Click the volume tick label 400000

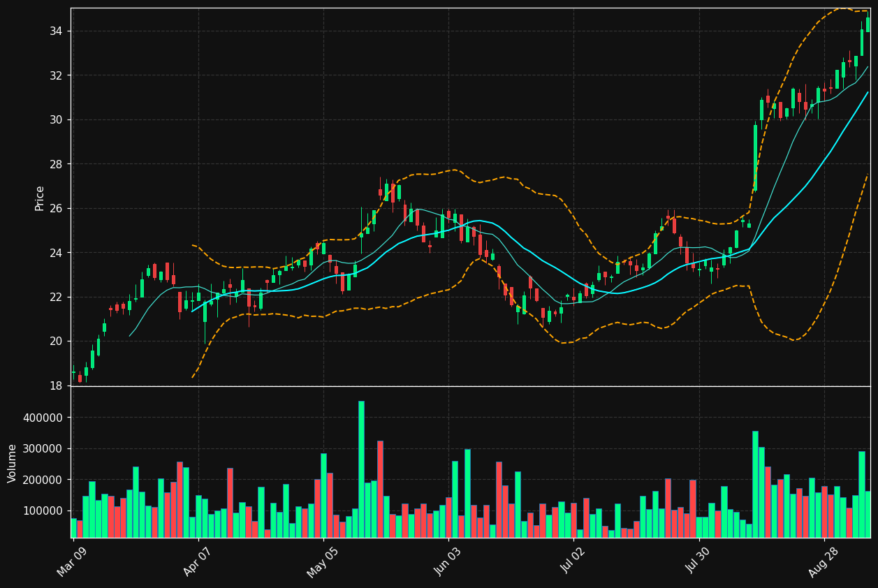(44, 418)
